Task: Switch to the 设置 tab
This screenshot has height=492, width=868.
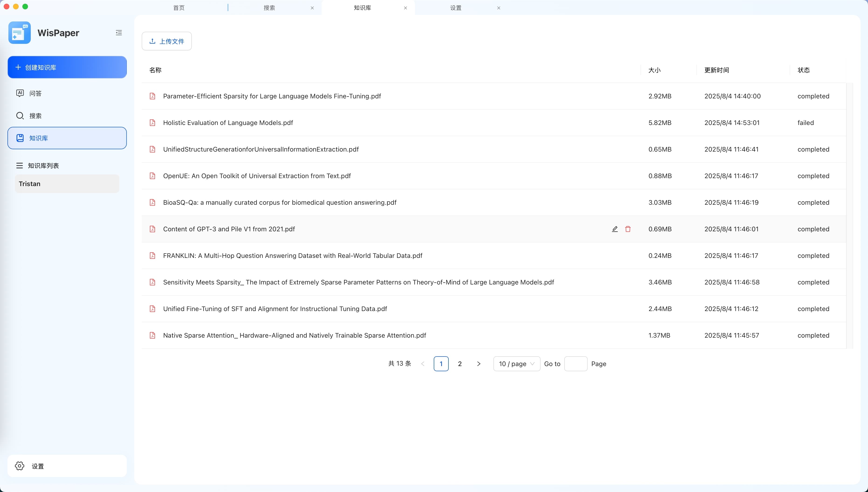Action: tap(456, 8)
